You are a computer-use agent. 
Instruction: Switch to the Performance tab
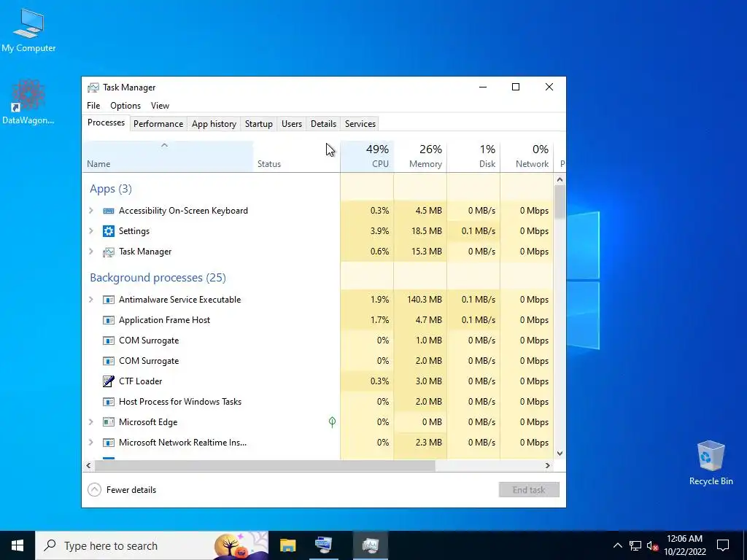click(x=158, y=124)
